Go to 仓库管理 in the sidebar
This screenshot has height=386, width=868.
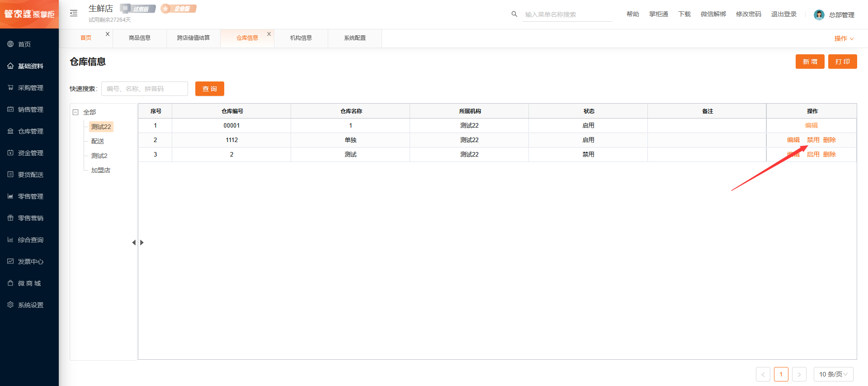point(29,131)
